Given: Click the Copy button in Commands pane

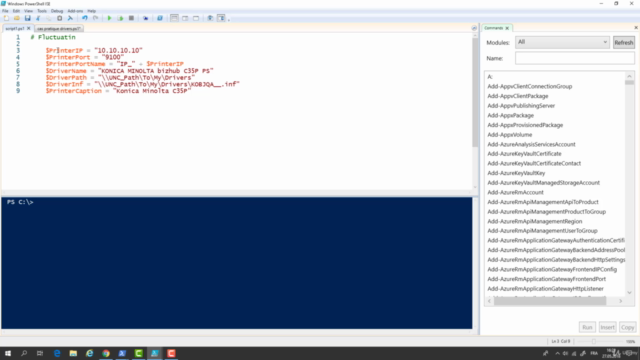Looking at the screenshot, I should [627, 327].
